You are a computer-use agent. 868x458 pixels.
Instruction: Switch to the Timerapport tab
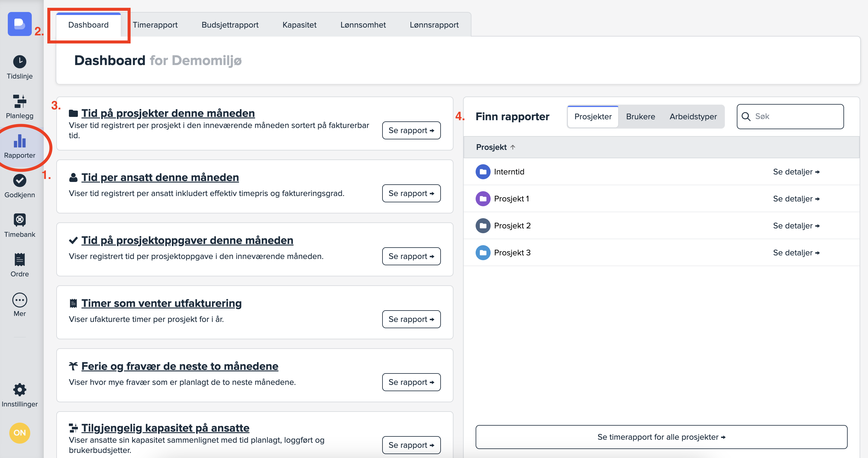[155, 25]
